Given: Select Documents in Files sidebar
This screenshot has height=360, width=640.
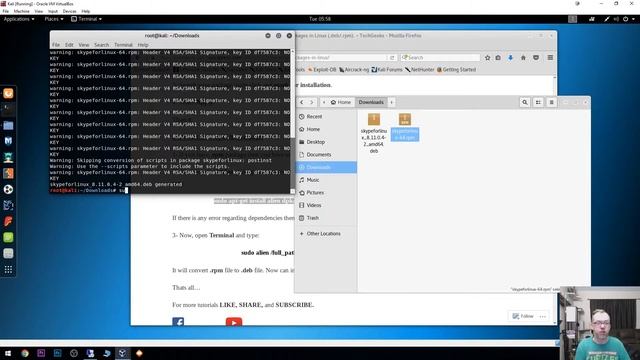Looking at the screenshot, I should click(326, 155).
